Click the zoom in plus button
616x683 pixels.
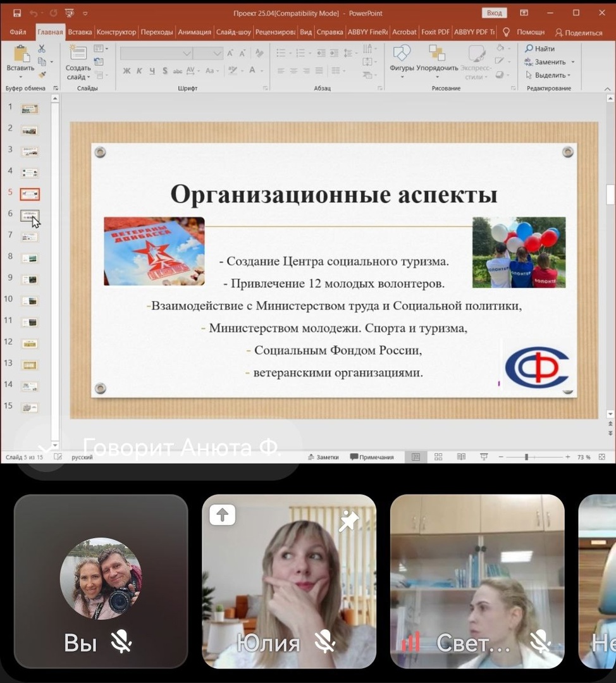[568, 457]
